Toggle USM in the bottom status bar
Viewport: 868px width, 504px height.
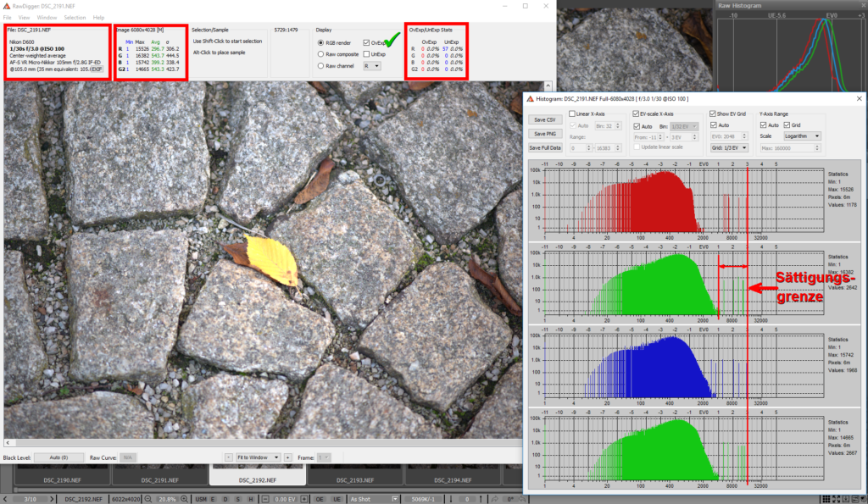click(201, 499)
